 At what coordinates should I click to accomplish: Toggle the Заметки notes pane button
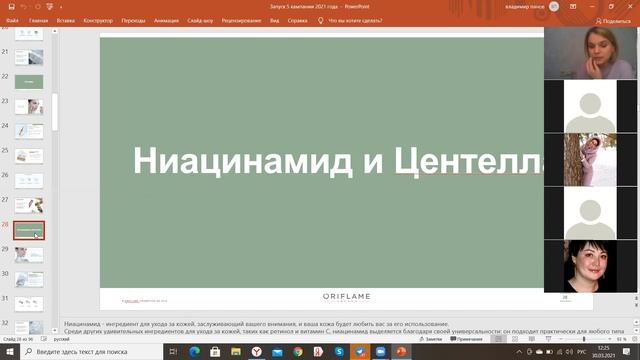[431, 339]
